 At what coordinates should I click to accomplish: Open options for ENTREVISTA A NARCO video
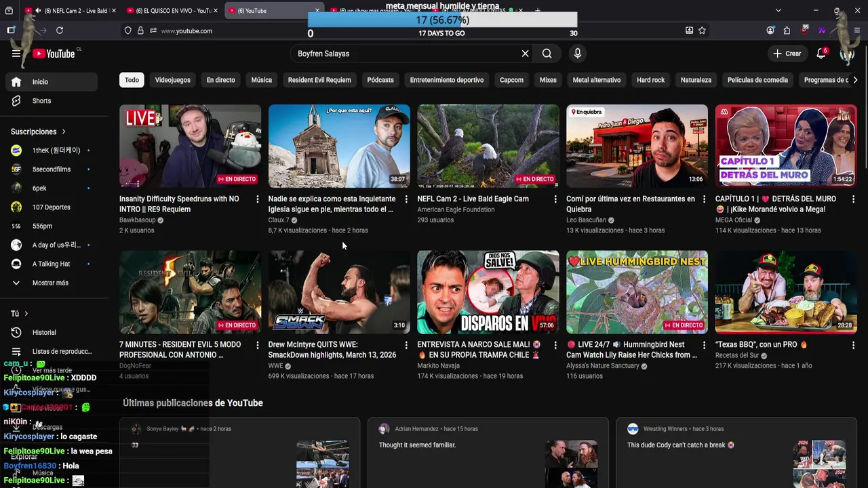(555, 345)
